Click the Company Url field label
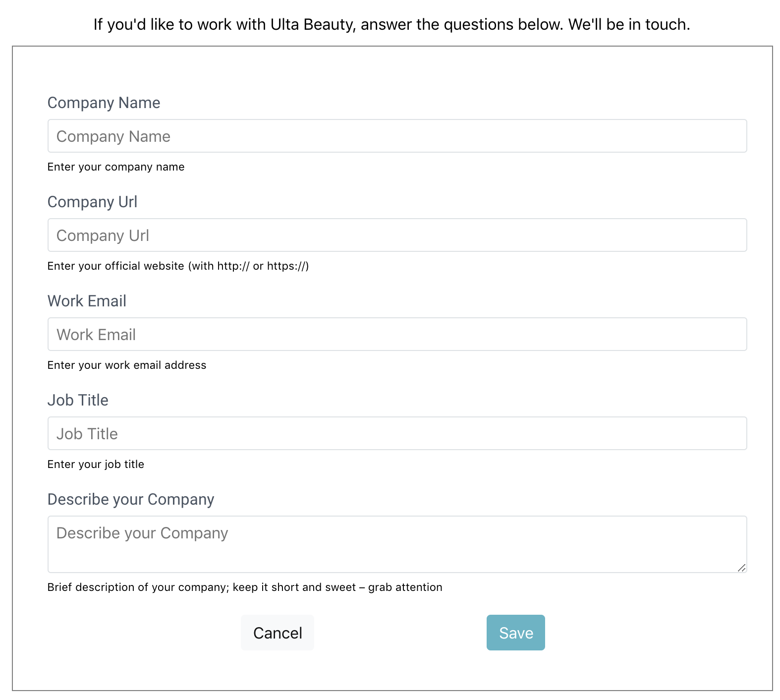The height and width of the screenshot is (700, 780). 92,202
